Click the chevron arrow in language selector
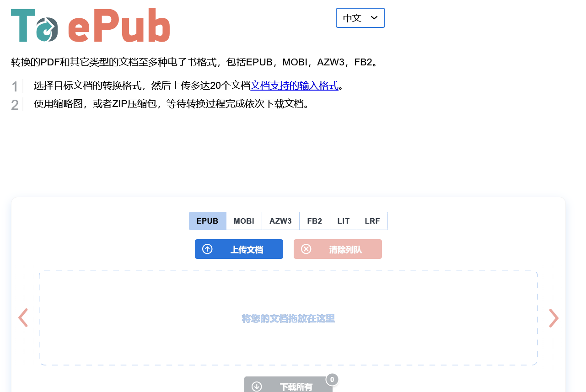Viewport: 586px width, 392px height. click(374, 18)
